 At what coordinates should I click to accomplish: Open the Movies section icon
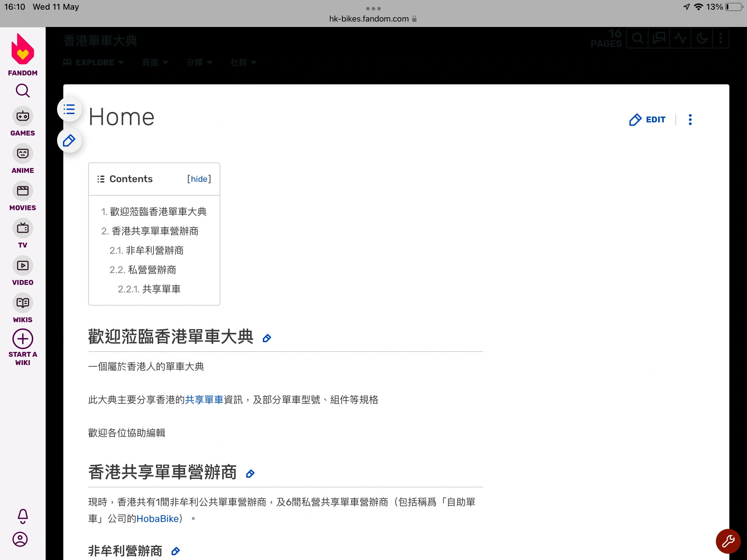coord(23,191)
